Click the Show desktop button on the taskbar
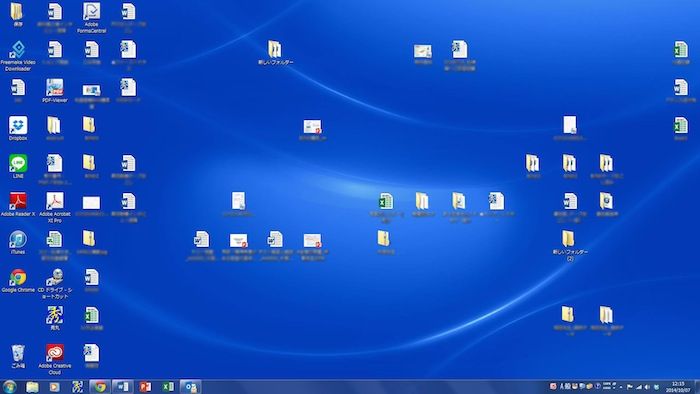 pos(697,387)
